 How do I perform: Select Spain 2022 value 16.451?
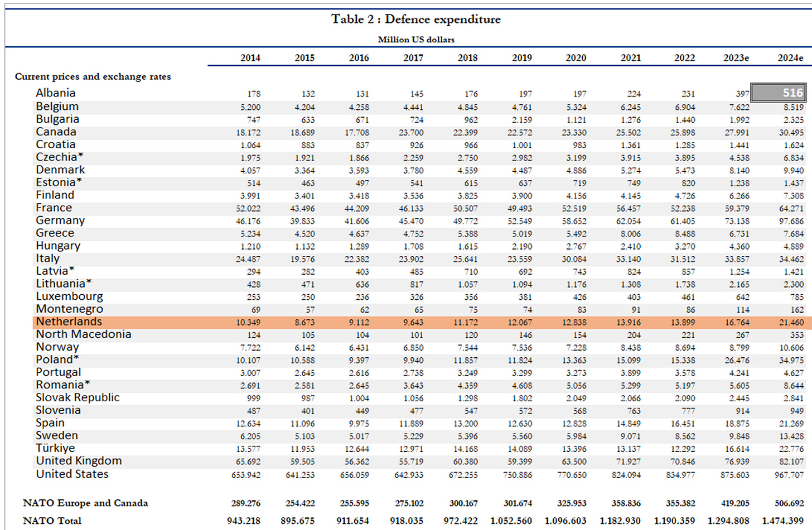683,424
